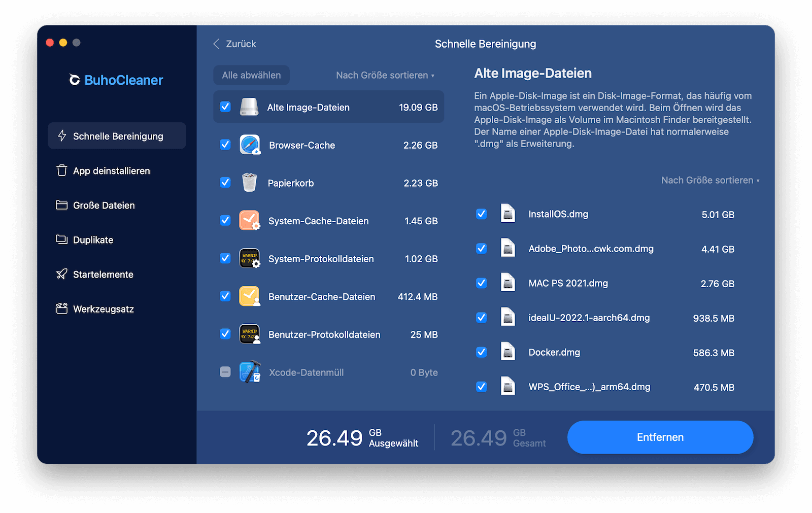Go back with the Zurück chevron
This screenshot has width=812, height=513.
click(x=217, y=44)
